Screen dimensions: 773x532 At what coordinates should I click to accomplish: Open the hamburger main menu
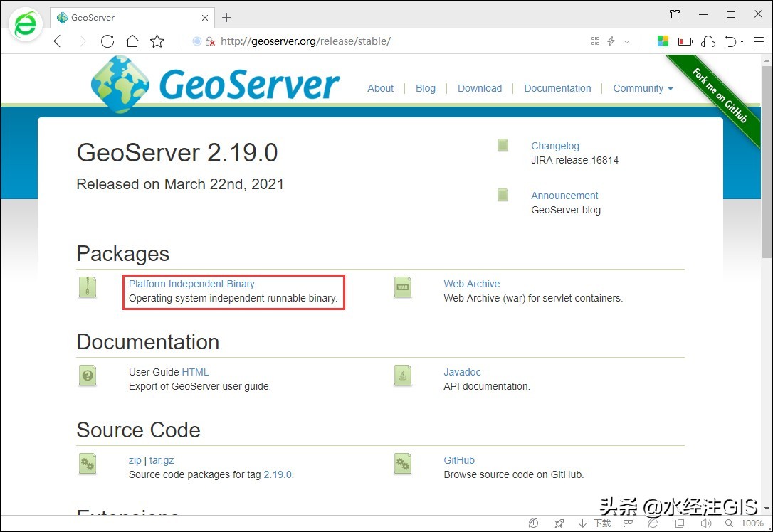point(759,41)
